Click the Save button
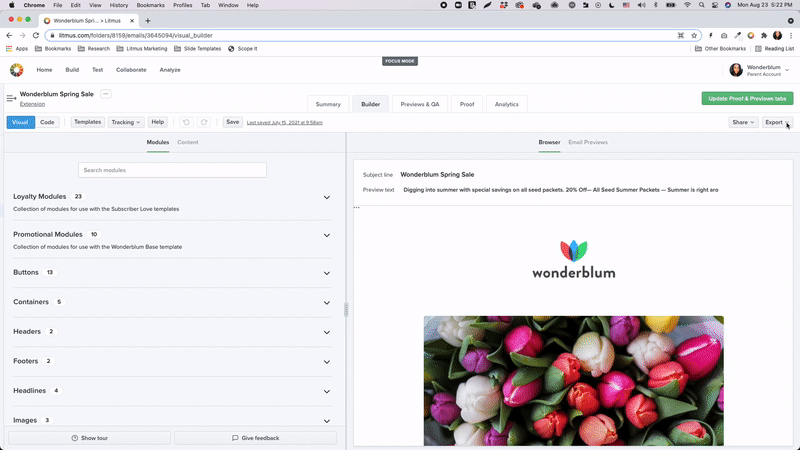 pyautogui.click(x=233, y=122)
